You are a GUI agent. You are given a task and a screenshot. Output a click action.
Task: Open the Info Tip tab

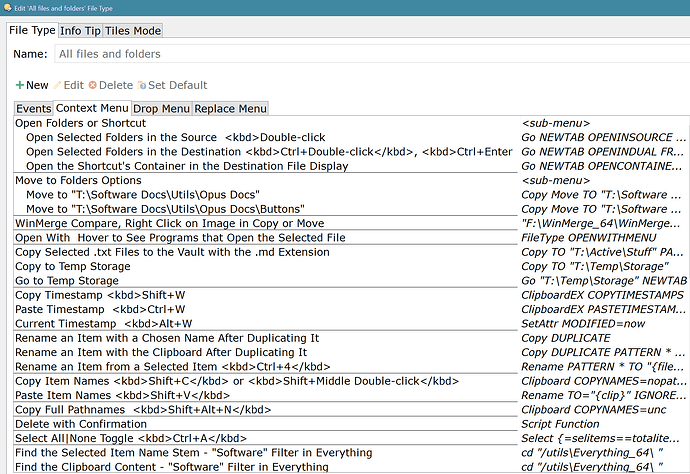click(80, 31)
